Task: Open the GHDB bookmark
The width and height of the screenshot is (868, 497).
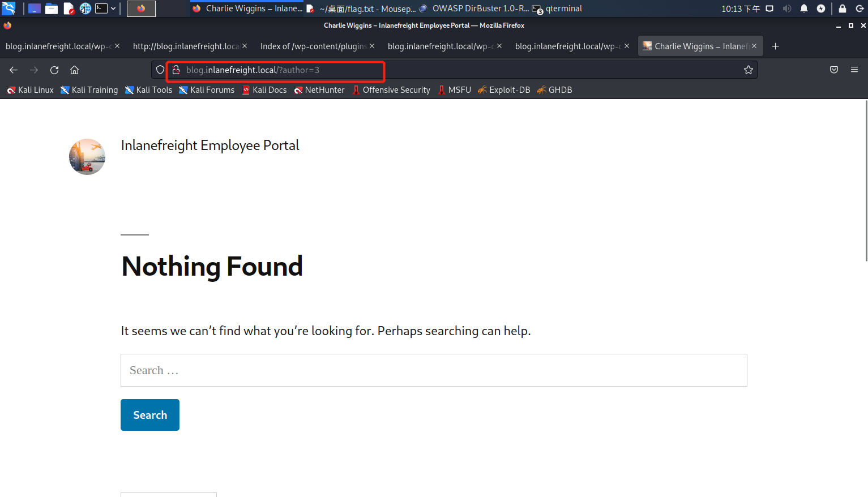Action: [x=554, y=90]
